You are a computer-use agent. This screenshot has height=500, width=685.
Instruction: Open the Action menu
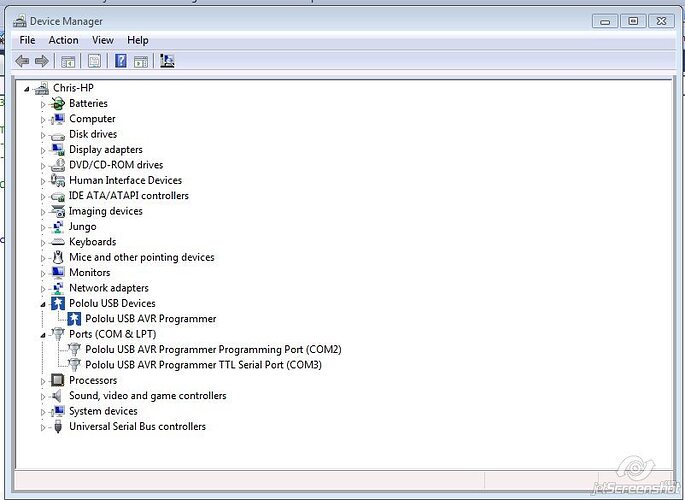coord(63,40)
